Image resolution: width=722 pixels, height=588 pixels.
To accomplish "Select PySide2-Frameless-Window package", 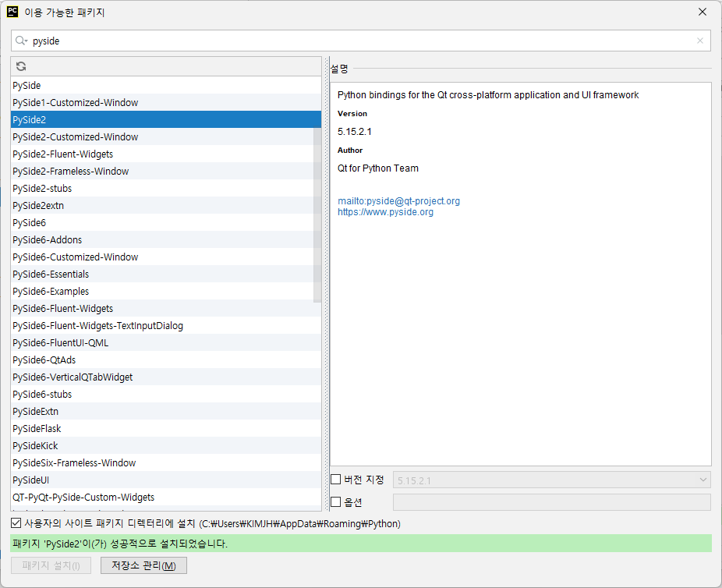I will pos(166,171).
